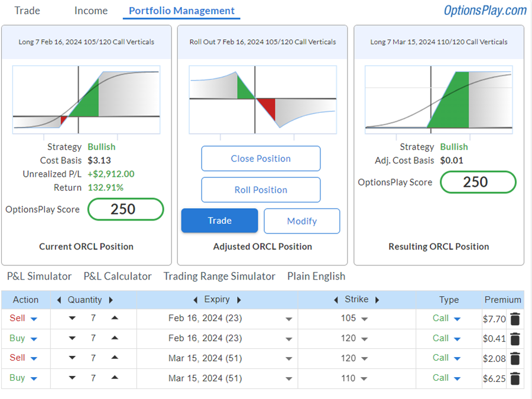Open Action dropdown for Buy 110 Mar row

coord(34,379)
